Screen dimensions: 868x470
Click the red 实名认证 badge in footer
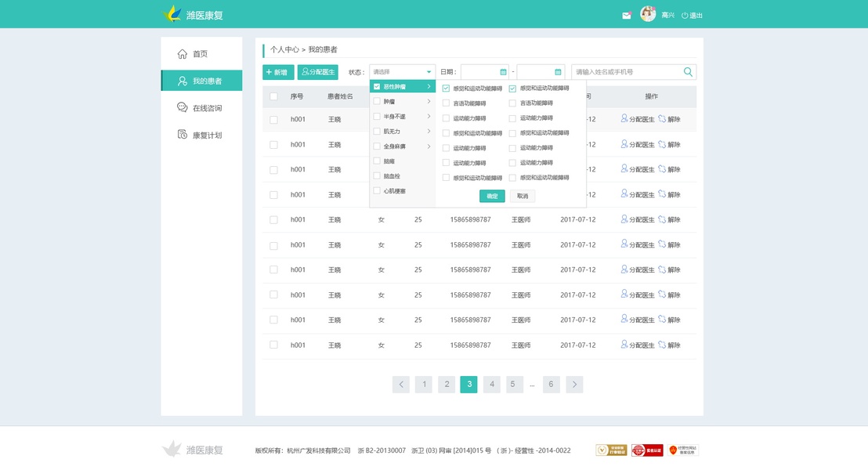pyautogui.click(x=647, y=450)
